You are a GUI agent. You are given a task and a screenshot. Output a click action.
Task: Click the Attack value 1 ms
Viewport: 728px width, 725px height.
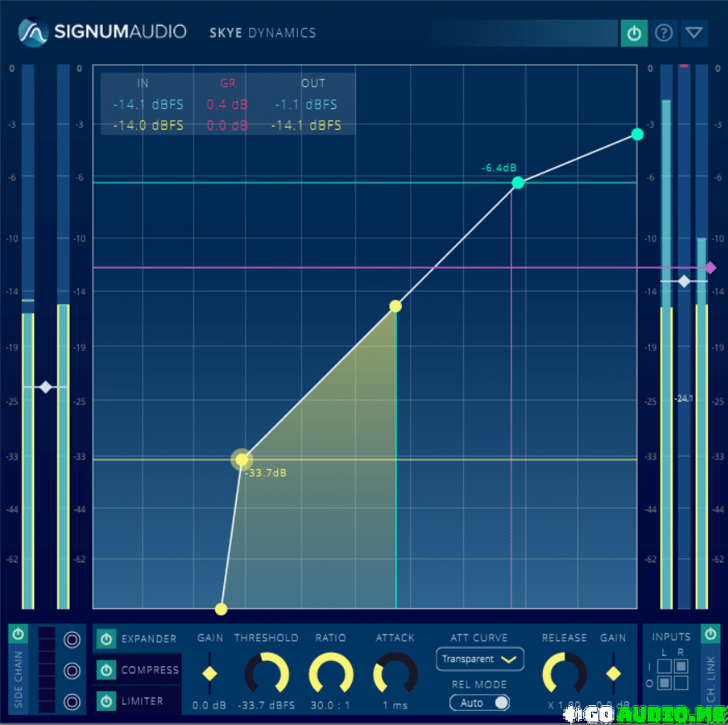click(395, 706)
